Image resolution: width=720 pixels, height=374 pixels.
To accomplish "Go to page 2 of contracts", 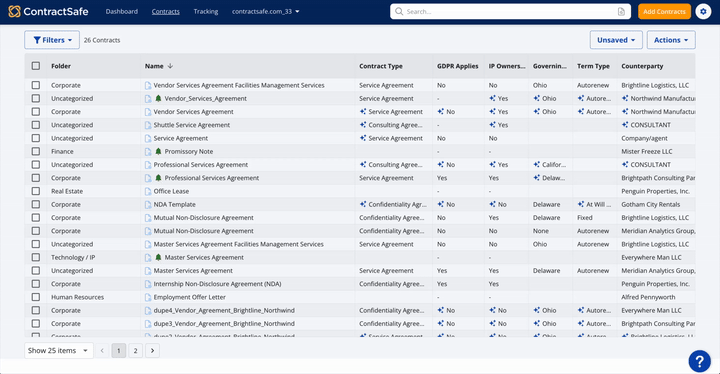I will point(135,351).
